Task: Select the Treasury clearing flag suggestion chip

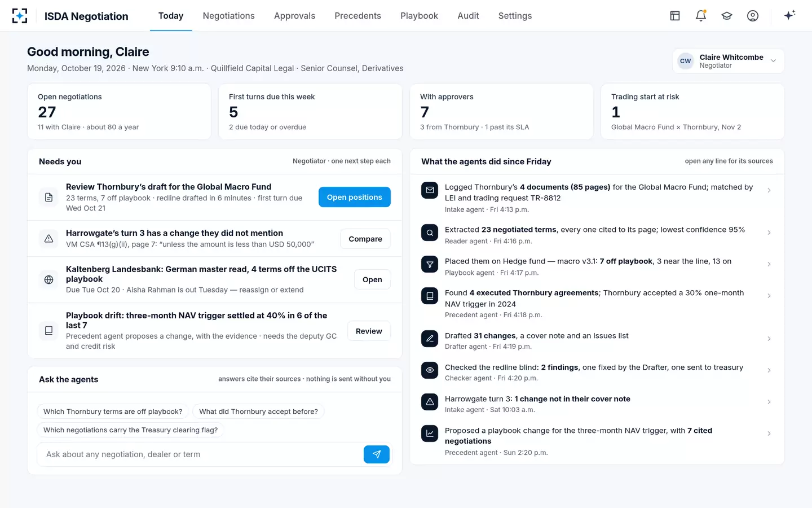Action: pos(130,430)
